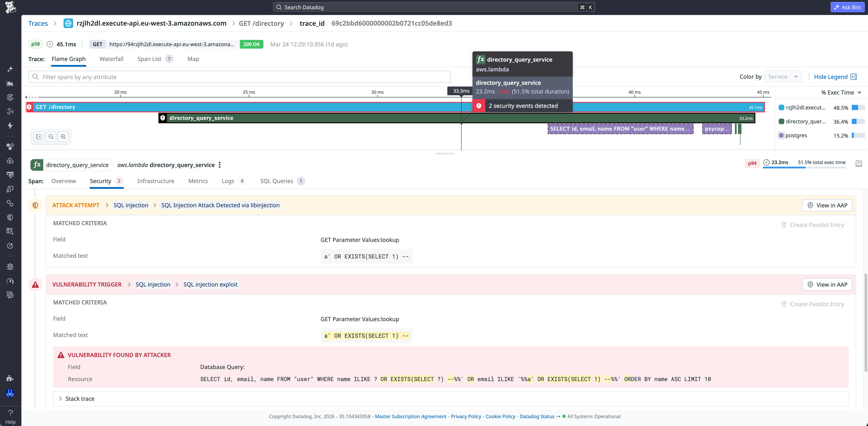The image size is (868, 426).
Task: Click the zoom in magnifier on the flame graph
Action: (x=63, y=137)
